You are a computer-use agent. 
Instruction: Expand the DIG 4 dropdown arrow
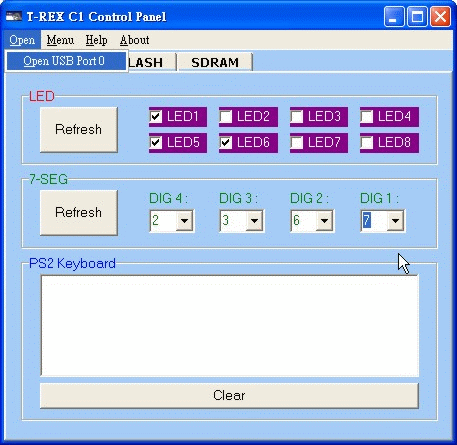point(184,221)
